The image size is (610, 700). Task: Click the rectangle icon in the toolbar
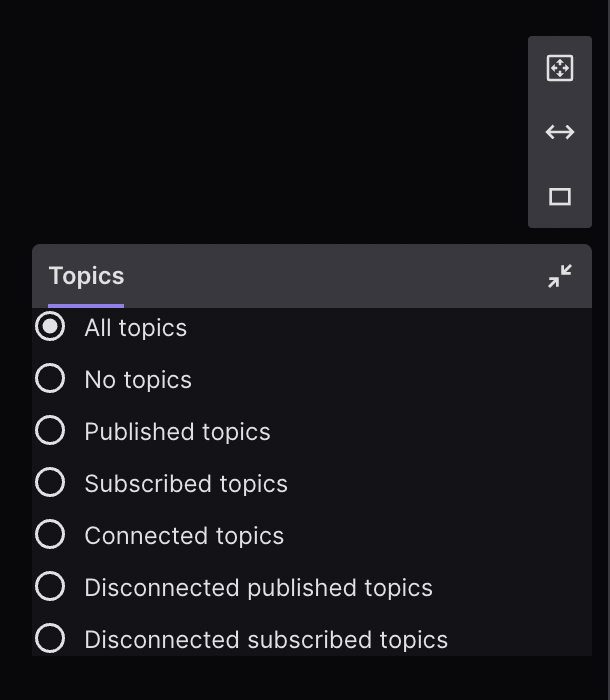pos(560,197)
